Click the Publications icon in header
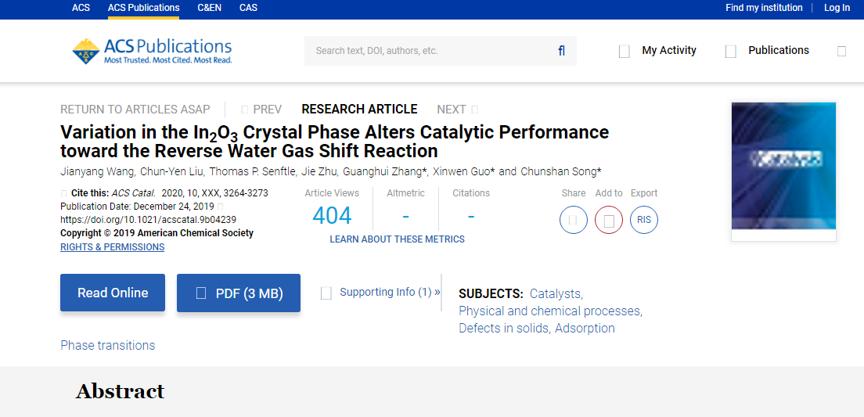This screenshot has width=864, height=417. pos(731,51)
